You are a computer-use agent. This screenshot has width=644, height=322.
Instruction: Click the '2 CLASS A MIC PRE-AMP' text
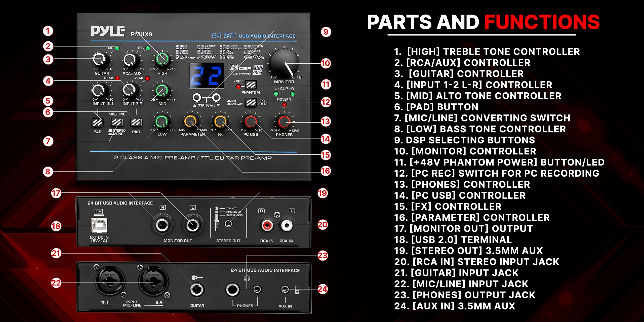coord(154,158)
